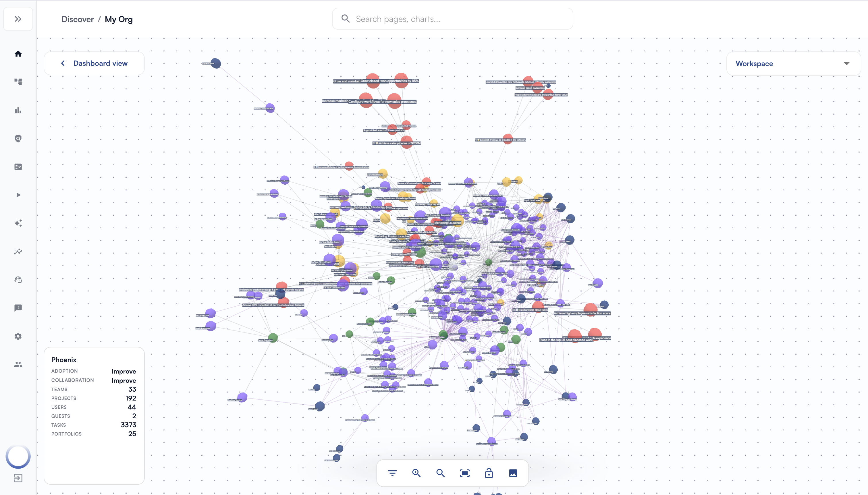Open the feedback exclamation bubble icon
This screenshot has height=495, width=868.
point(18,308)
